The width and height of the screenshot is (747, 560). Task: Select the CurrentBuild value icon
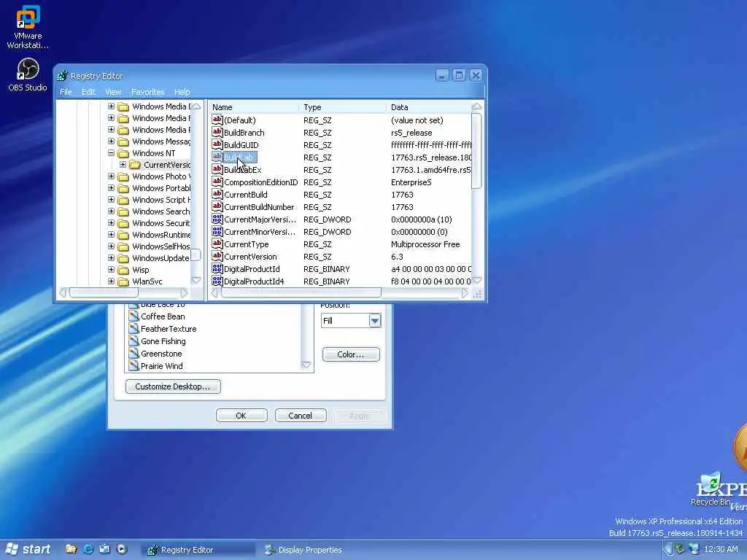(x=217, y=194)
